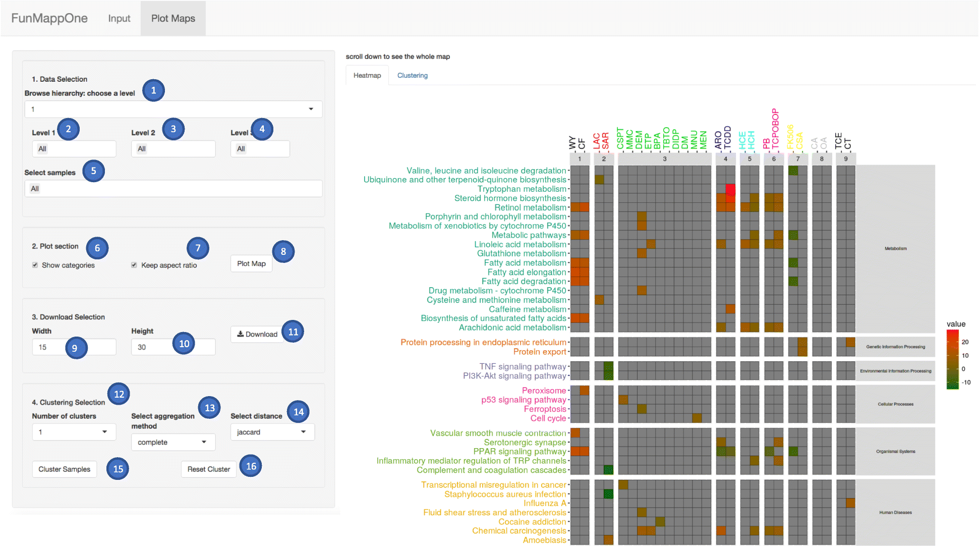The width and height of the screenshot is (980, 546).
Task: Click the Download button
Action: coord(257,334)
